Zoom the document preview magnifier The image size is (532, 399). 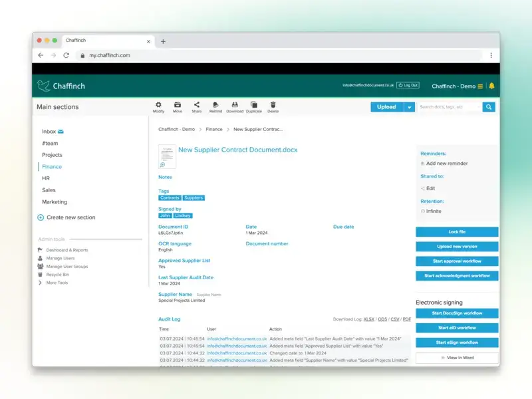click(x=162, y=164)
